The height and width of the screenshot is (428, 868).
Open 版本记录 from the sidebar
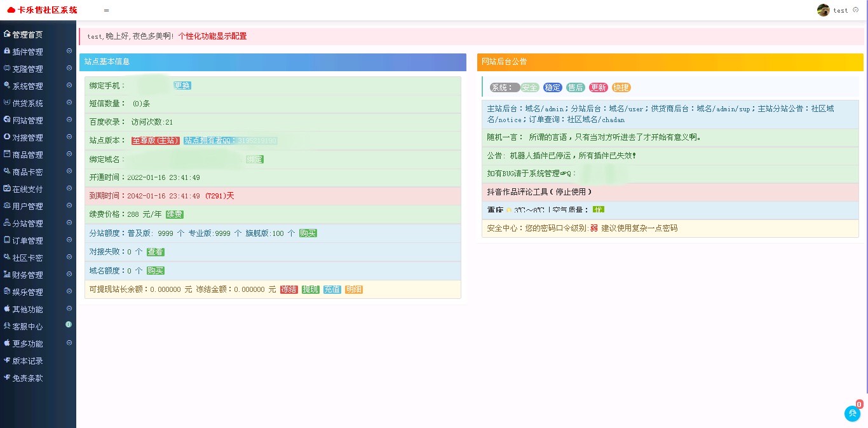pyautogui.click(x=25, y=361)
